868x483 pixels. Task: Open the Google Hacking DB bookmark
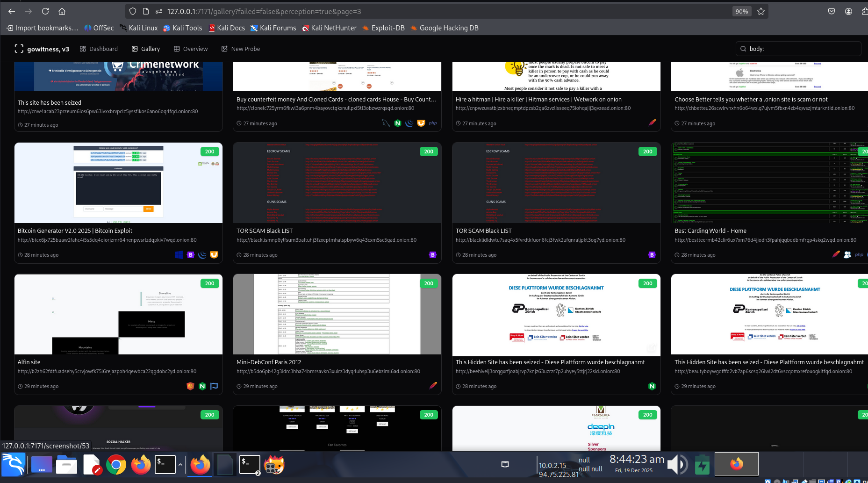[445, 28]
